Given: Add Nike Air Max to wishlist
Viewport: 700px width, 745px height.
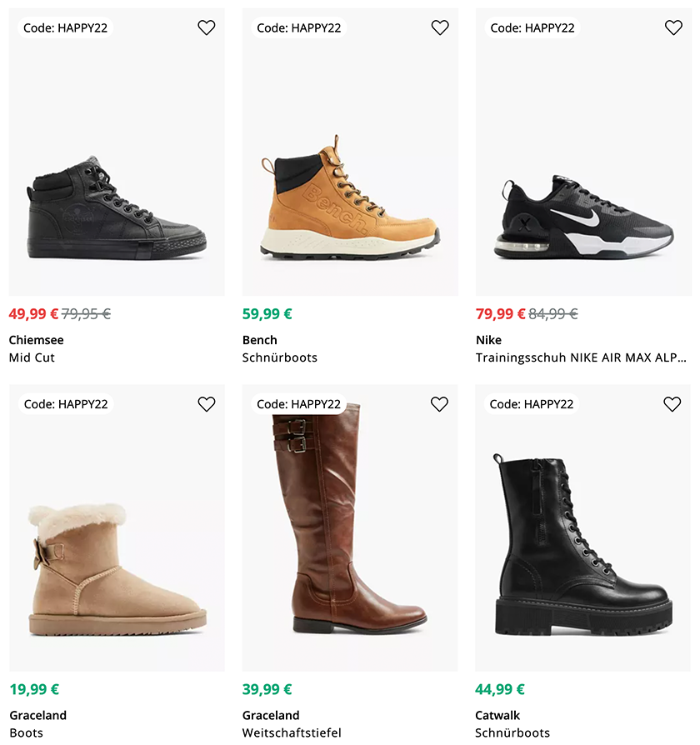Looking at the screenshot, I should (673, 27).
